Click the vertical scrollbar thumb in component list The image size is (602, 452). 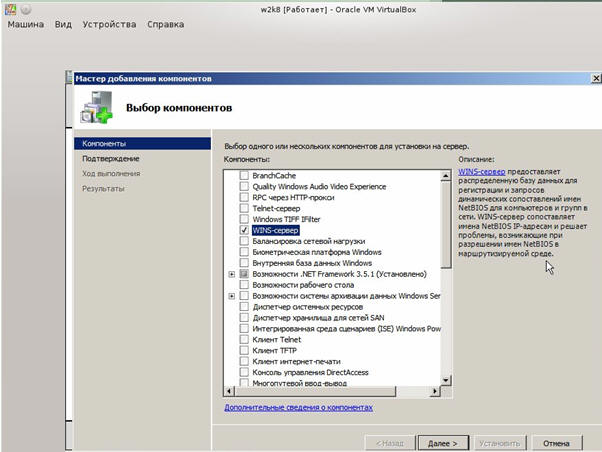pos(445,225)
